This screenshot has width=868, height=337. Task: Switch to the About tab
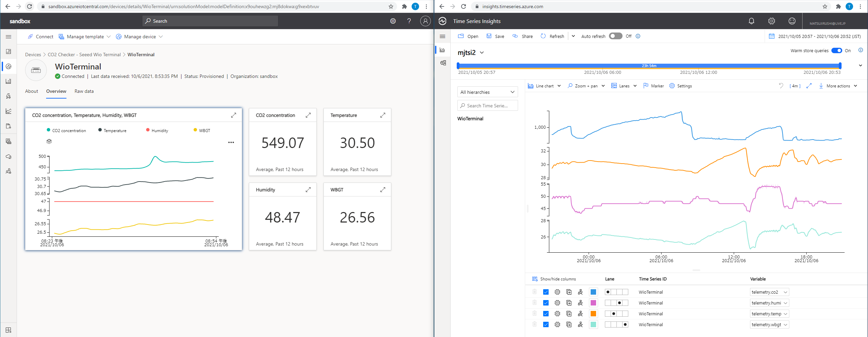[x=32, y=91]
